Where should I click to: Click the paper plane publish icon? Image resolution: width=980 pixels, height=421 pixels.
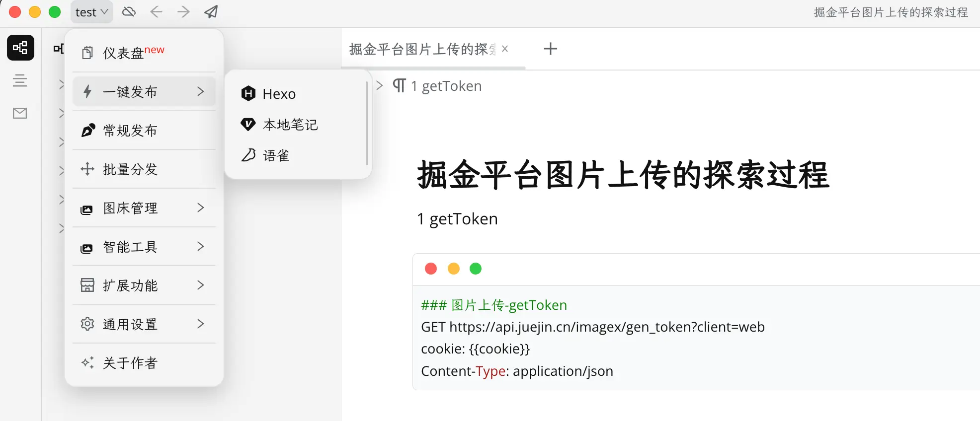(211, 11)
